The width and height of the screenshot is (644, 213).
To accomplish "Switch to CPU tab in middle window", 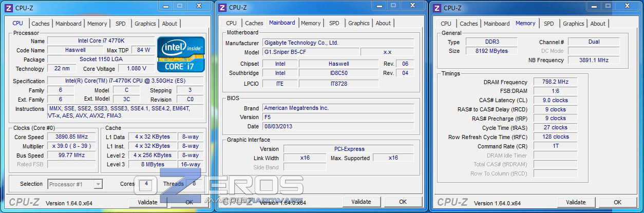I will click(232, 23).
